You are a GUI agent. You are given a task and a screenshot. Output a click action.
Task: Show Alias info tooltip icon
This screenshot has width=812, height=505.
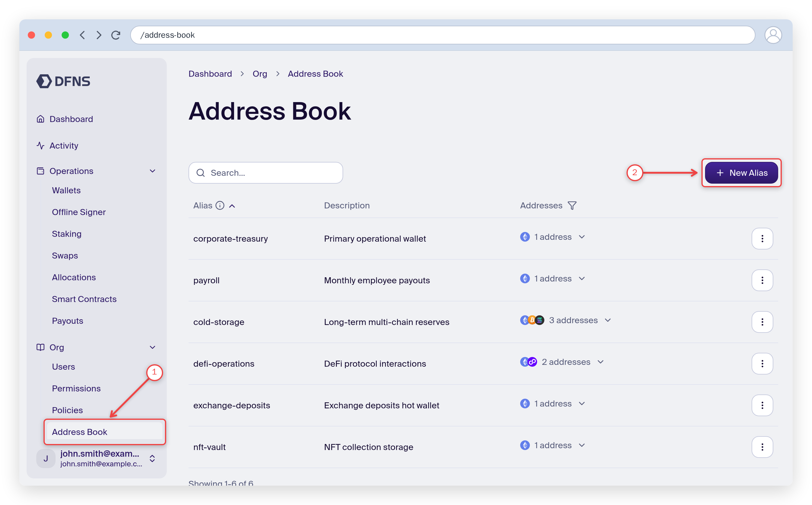point(220,205)
